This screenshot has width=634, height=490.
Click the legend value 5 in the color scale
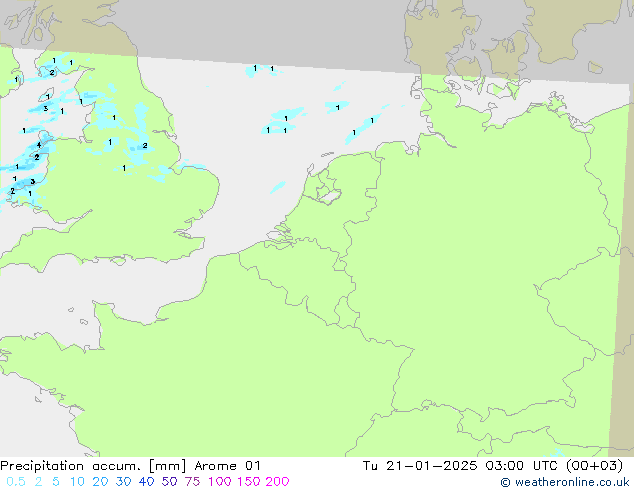point(56,482)
